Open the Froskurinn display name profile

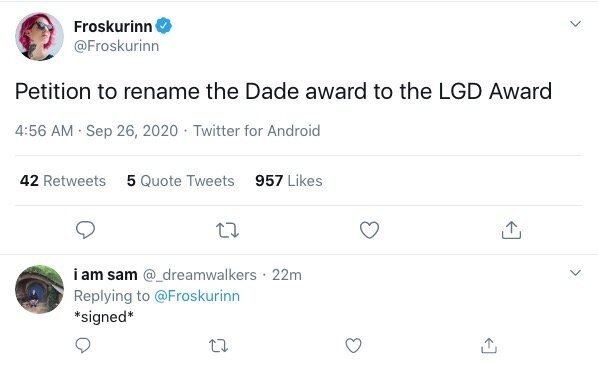[x=113, y=27]
